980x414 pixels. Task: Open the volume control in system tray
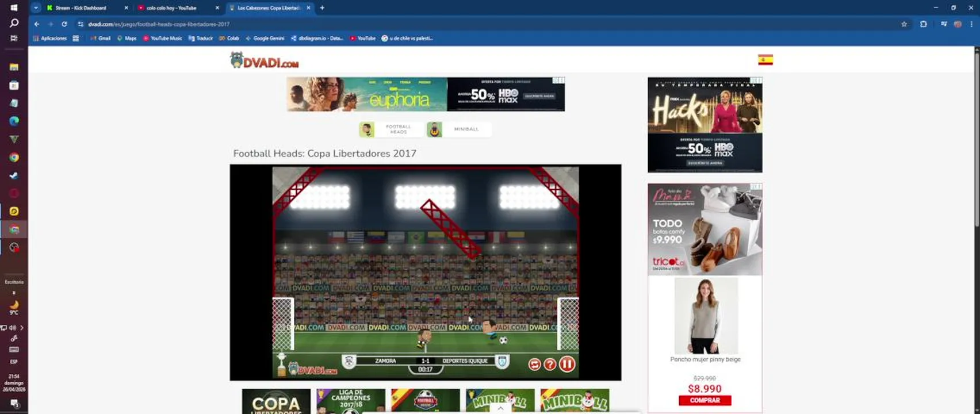[13, 328]
